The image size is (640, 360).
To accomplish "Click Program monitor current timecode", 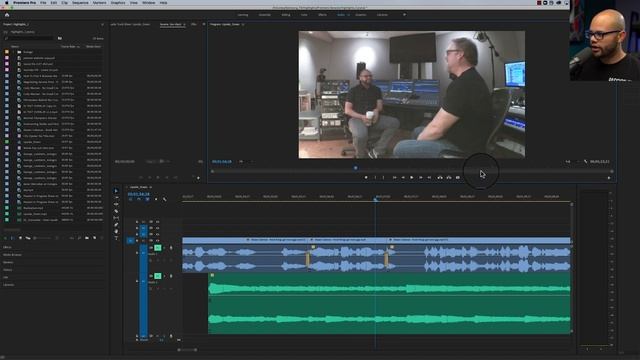I will pos(222,162).
